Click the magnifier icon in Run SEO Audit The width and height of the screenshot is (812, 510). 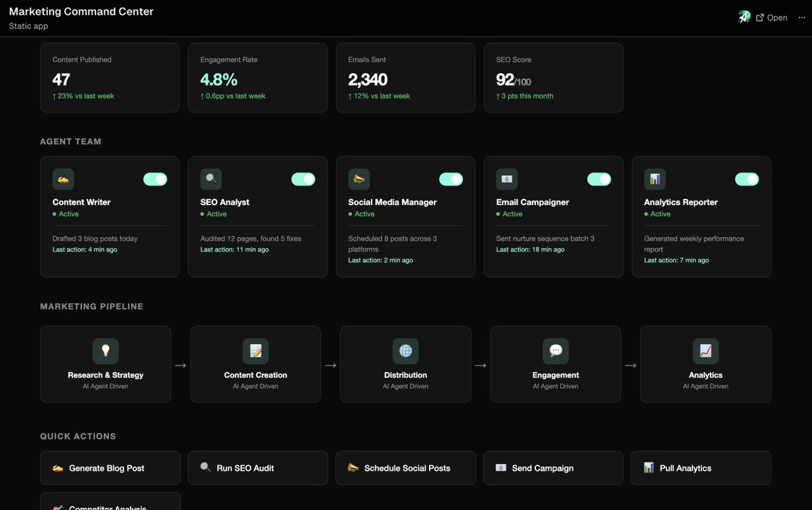click(x=206, y=468)
